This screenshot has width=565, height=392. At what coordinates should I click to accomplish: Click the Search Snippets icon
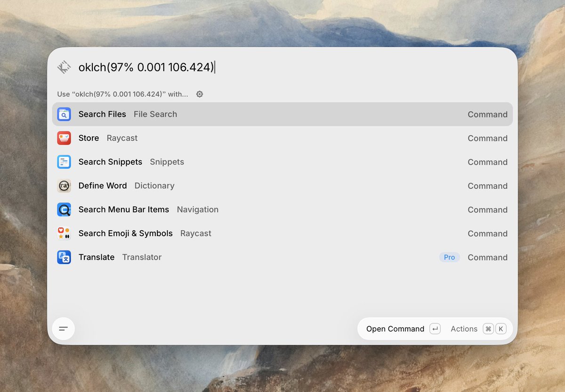64,162
